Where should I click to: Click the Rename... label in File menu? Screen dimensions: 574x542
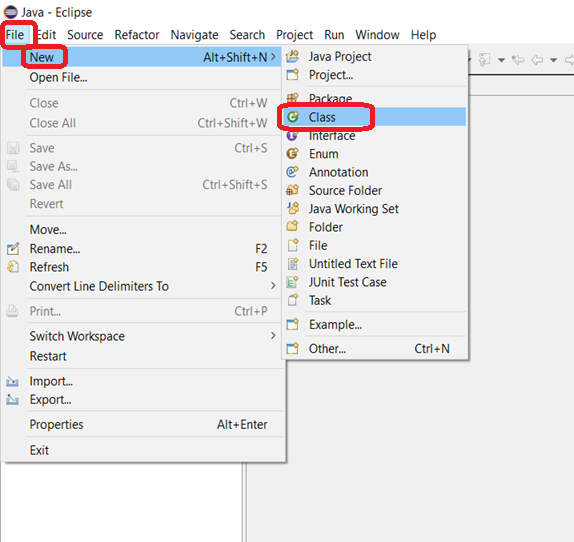55,249
